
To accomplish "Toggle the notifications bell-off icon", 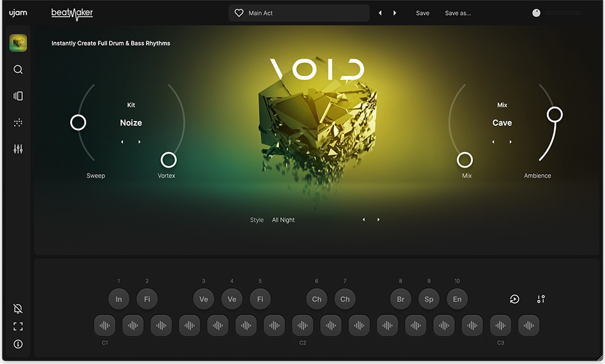I will (18, 308).
